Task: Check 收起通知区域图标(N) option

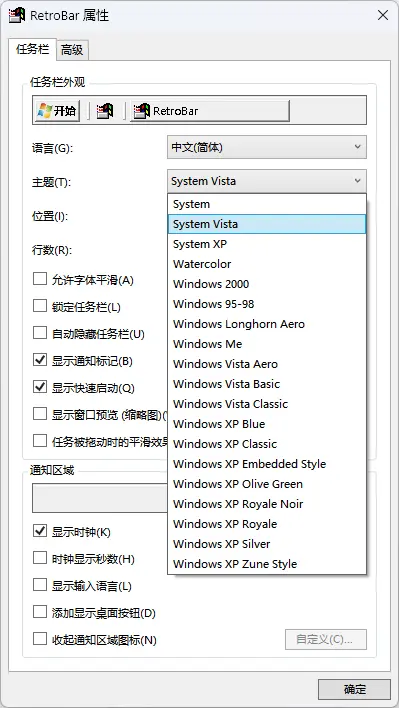Action: tap(40, 639)
